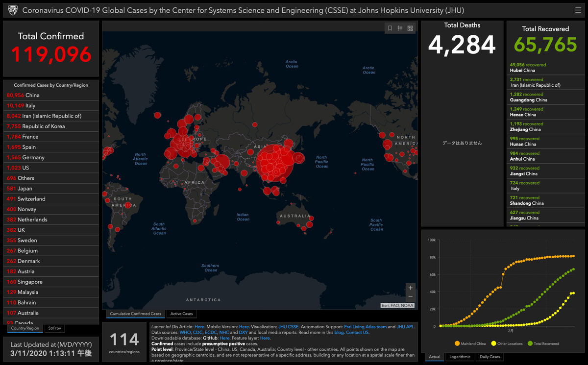Open the ECDC data source link

click(211, 332)
